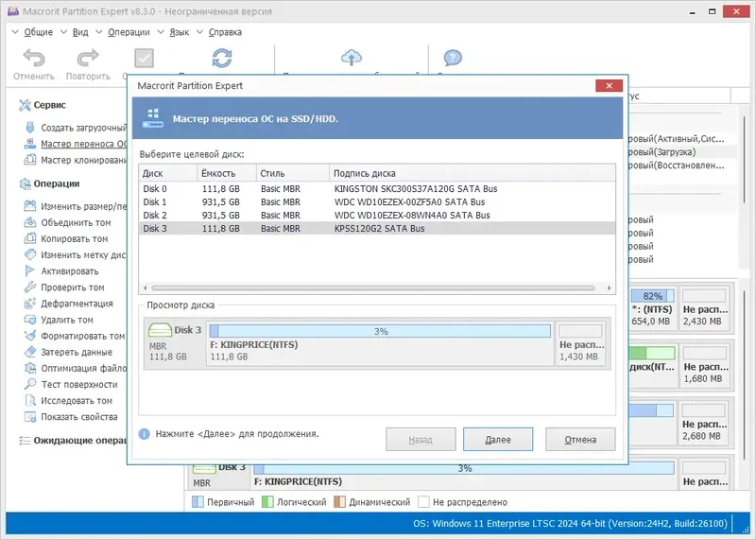Click the horizontal scrollbar in disk list
The width and height of the screenshot is (756, 540).
click(x=372, y=288)
